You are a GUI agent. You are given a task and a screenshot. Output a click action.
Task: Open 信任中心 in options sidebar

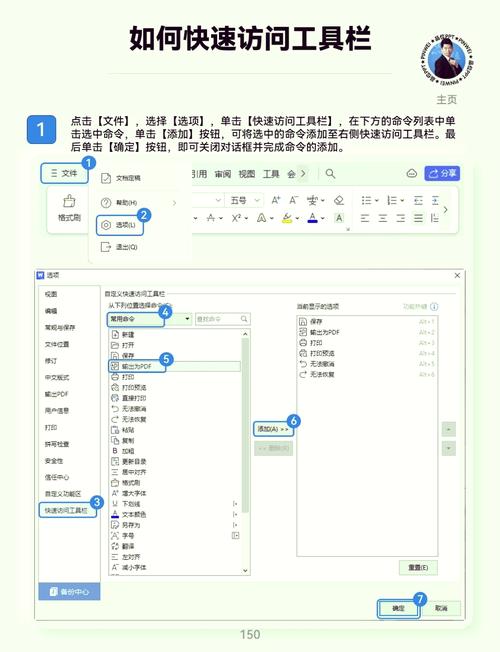tap(57, 477)
